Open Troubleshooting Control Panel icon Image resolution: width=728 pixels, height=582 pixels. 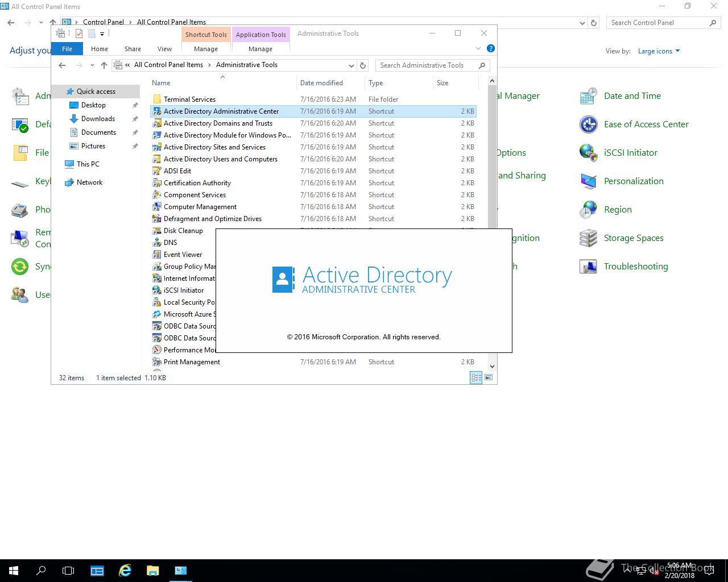(x=589, y=267)
